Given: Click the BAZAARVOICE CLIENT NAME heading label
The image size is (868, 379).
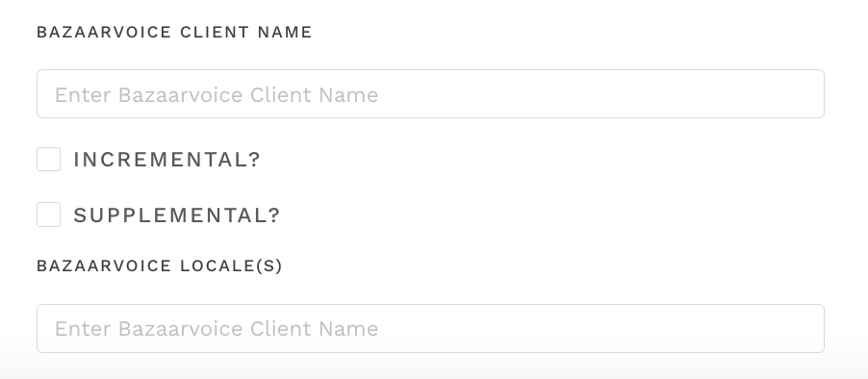Looking at the screenshot, I should [x=174, y=32].
